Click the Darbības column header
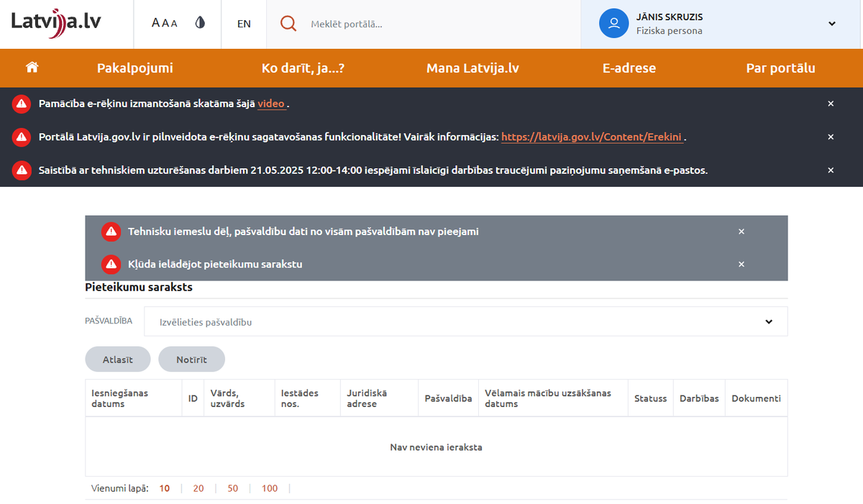Viewport: 863px width, 504px height. coord(699,398)
